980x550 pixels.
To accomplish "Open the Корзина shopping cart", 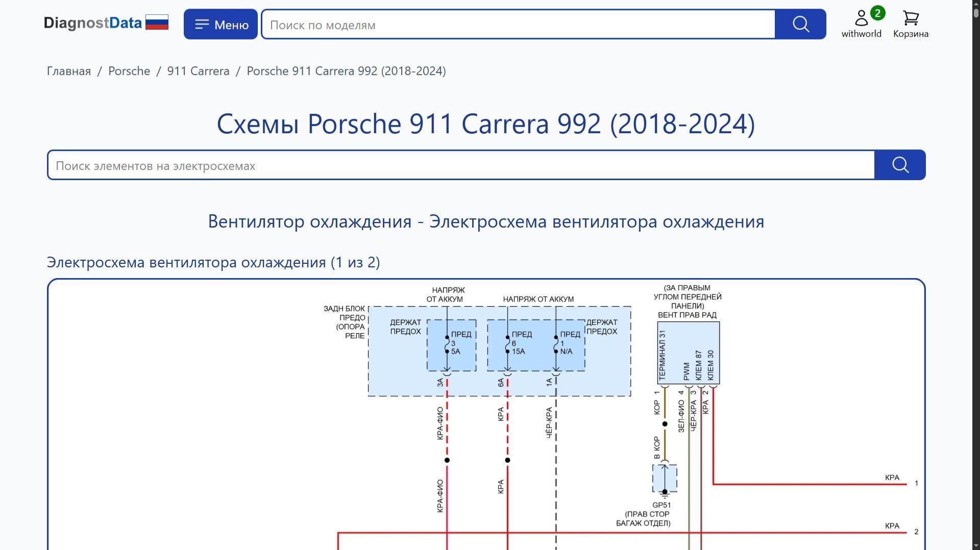I will point(911,24).
